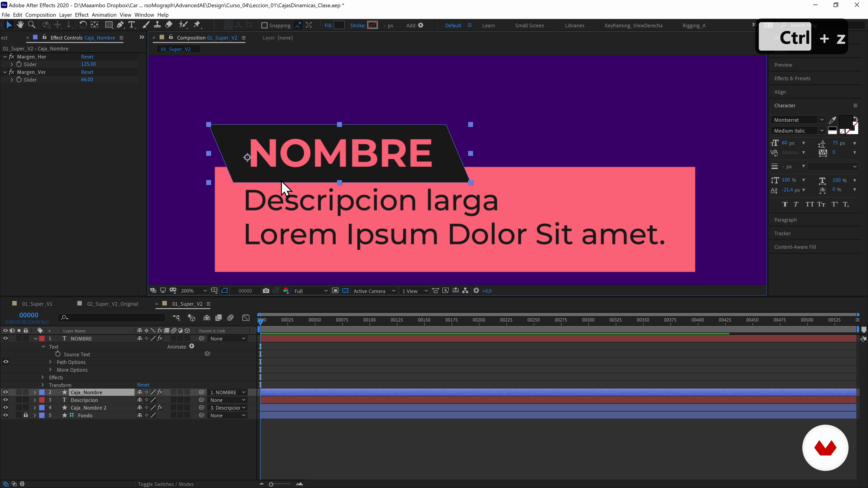Reset the Margen_Hor effect

pyautogui.click(x=87, y=56)
